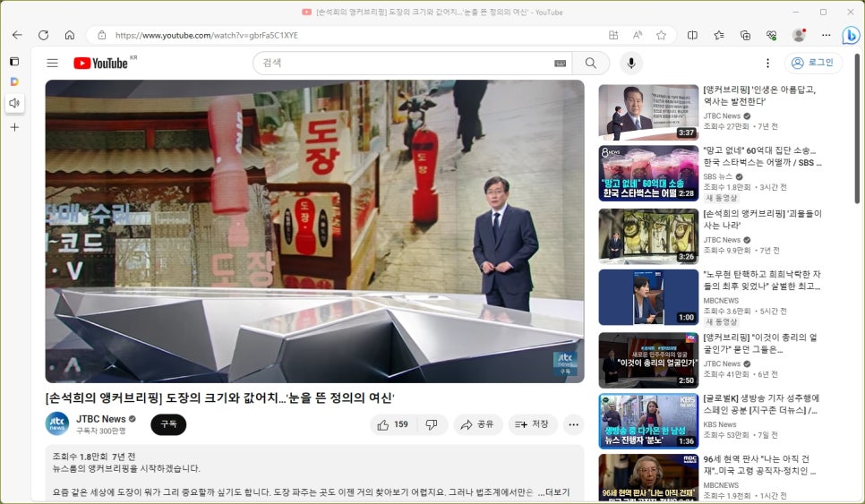Click the 구독자 300만명 subscriber count

tap(101, 431)
